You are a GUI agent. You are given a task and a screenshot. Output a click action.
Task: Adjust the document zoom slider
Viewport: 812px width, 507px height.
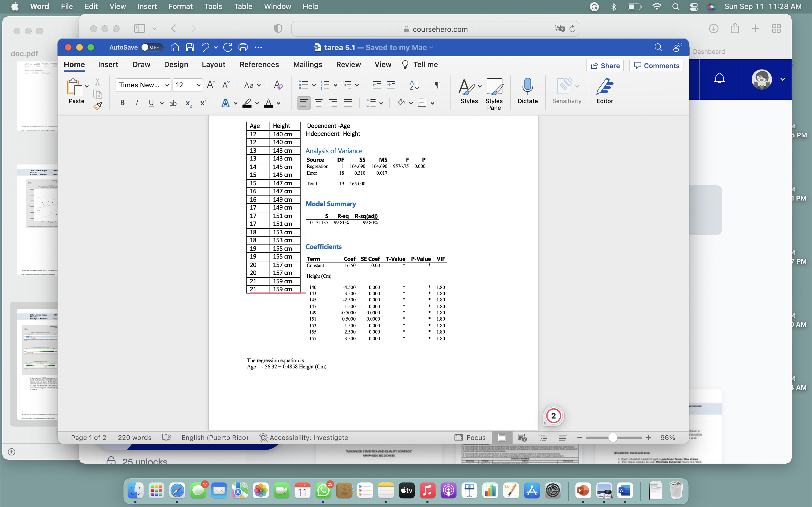pos(613,437)
